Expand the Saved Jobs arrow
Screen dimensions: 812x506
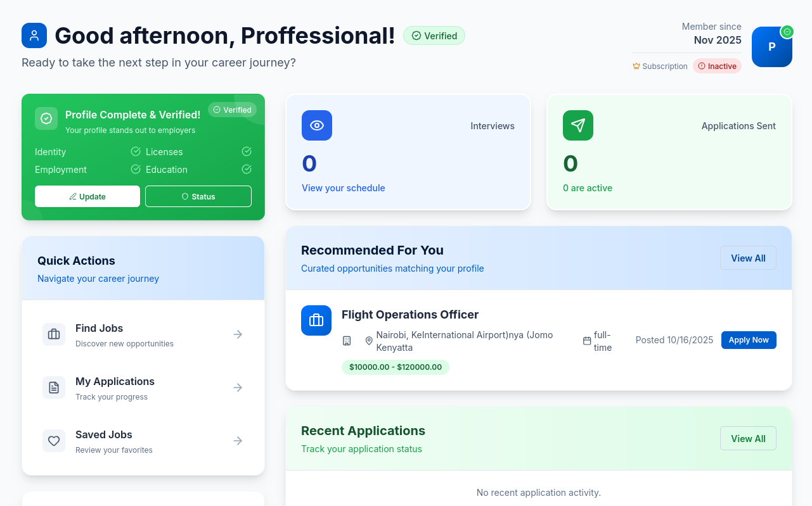pyautogui.click(x=237, y=440)
